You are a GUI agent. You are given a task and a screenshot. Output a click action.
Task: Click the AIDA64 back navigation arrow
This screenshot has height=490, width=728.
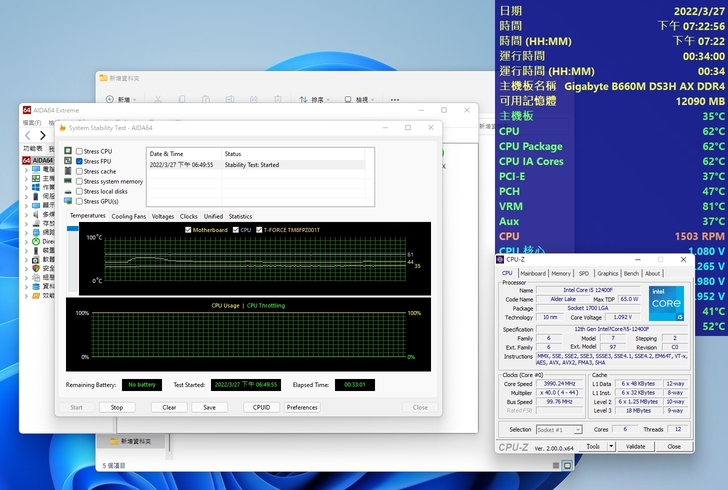28,135
